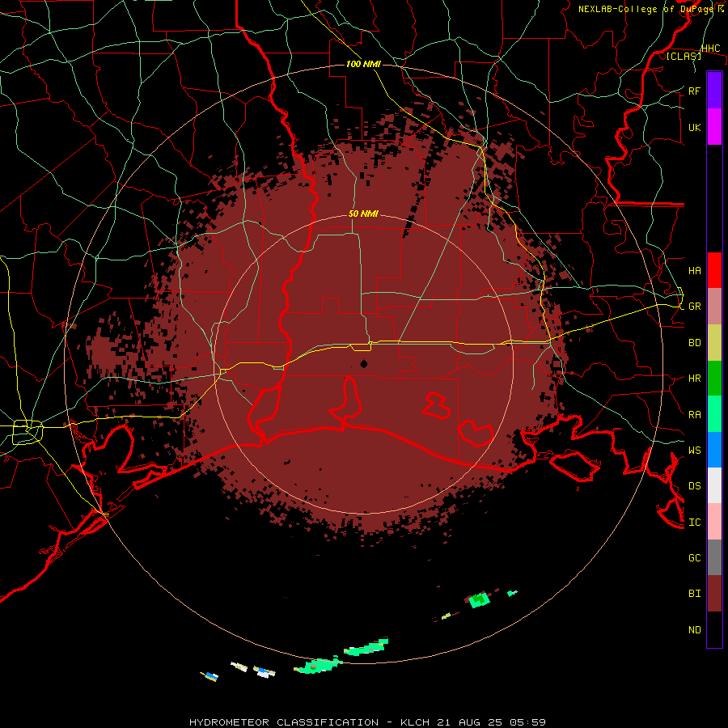Click the purple RF color swatch in legend
This screenshot has height=728, width=728.
(714, 90)
